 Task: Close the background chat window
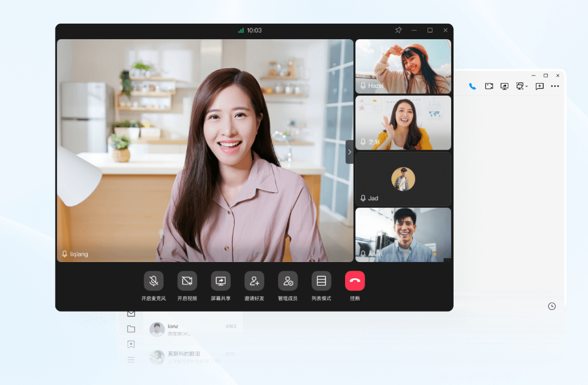point(557,76)
